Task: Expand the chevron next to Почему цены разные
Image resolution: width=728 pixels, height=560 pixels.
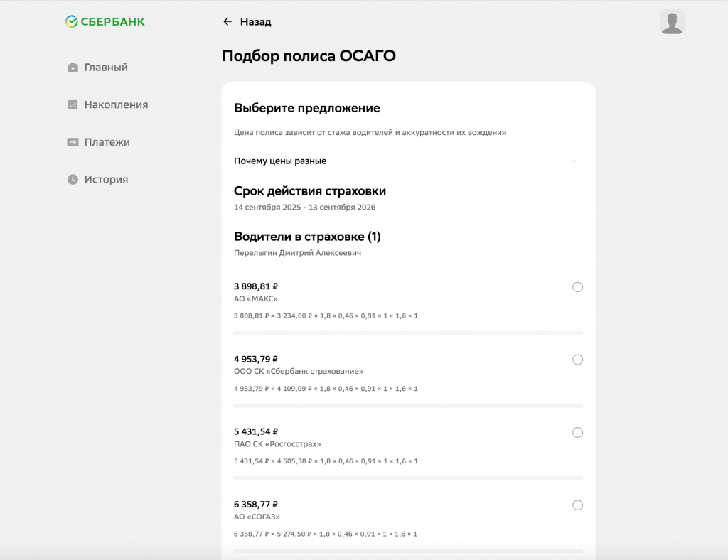Action: click(x=574, y=161)
